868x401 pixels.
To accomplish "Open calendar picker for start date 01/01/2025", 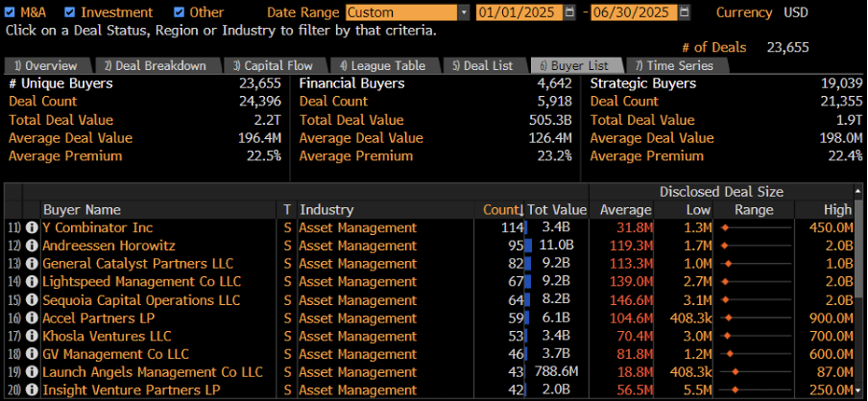I will [x=570, y=12].
